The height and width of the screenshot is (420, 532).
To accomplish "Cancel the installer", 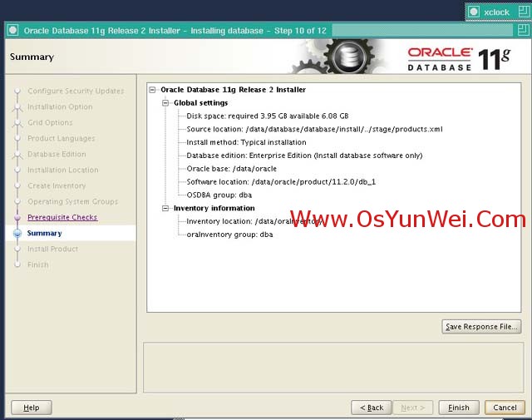I will [505, 408].
